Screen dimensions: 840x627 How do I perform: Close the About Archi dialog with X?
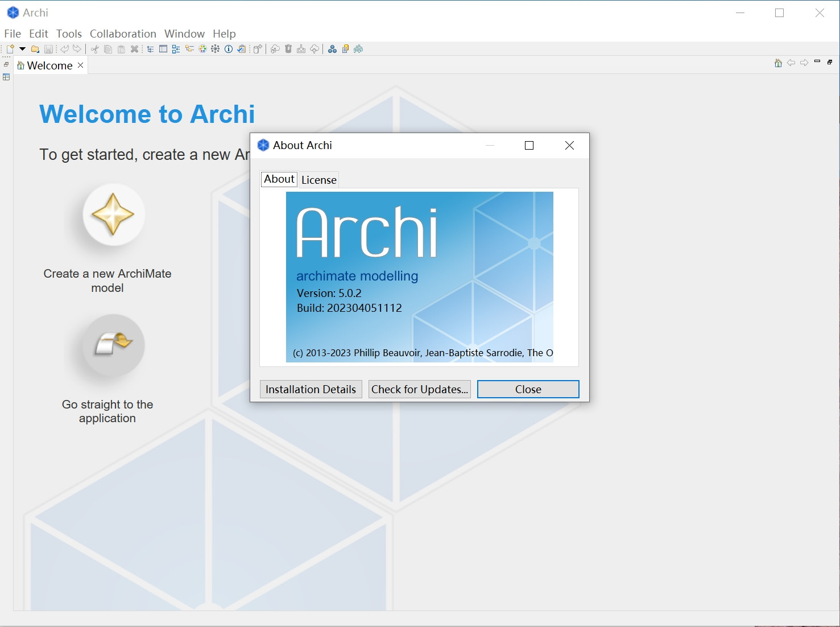(x=569, y=145)
